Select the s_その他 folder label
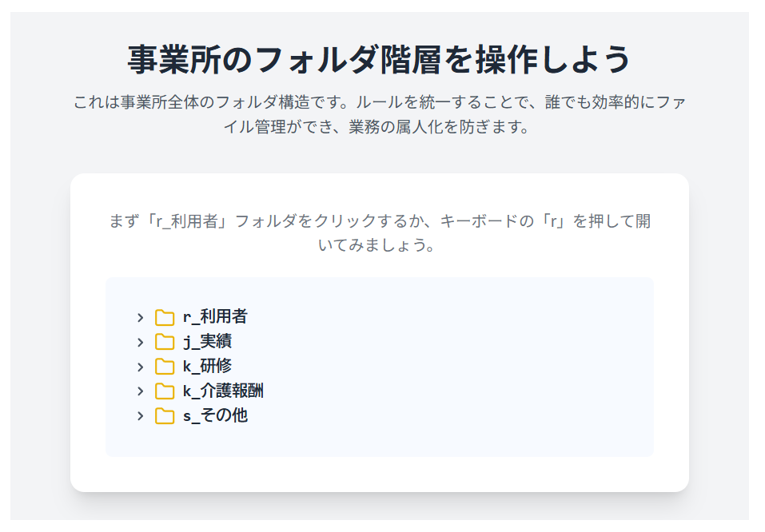This screenshot has height=532, width=765. tap(215, 416)
